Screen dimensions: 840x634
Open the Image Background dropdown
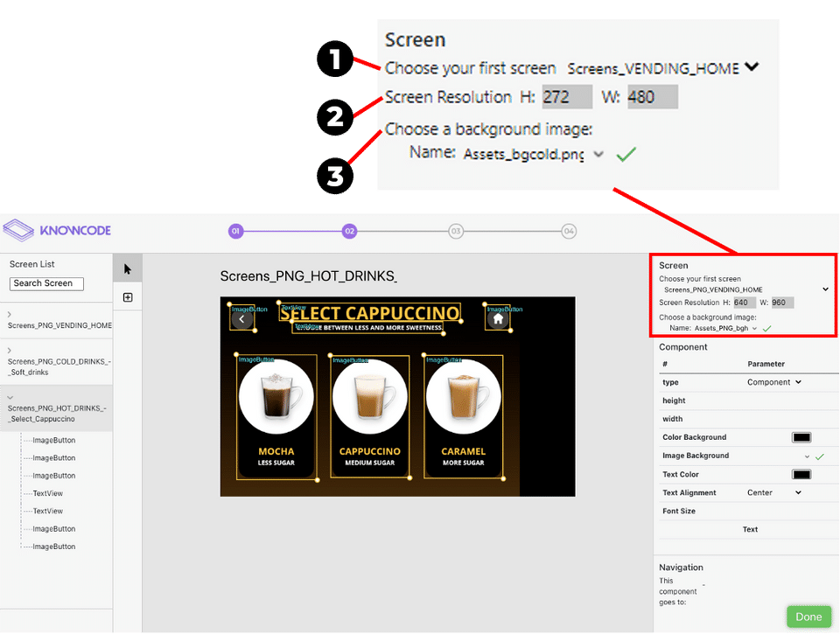807,456
